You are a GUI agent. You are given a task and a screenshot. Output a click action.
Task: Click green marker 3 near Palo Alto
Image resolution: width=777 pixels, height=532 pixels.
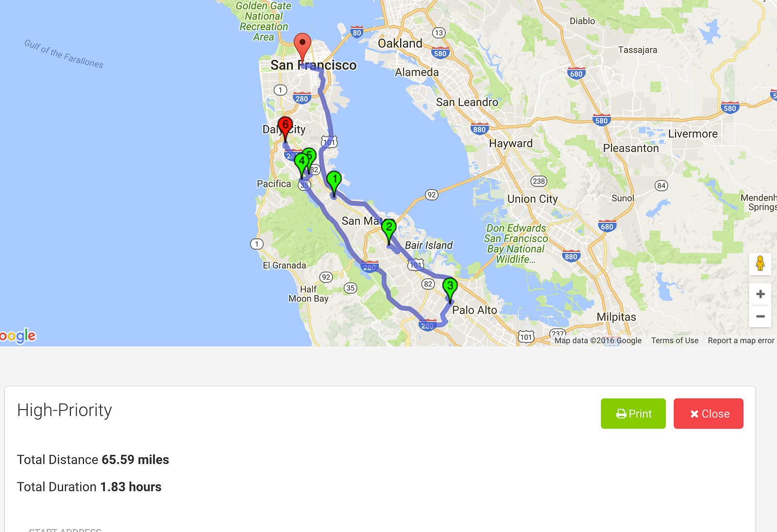450,287
